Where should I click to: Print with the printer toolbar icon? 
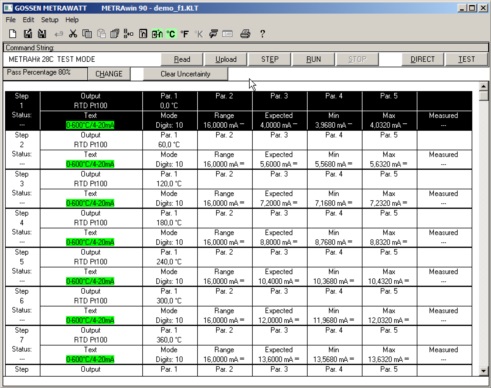[245, 34]
